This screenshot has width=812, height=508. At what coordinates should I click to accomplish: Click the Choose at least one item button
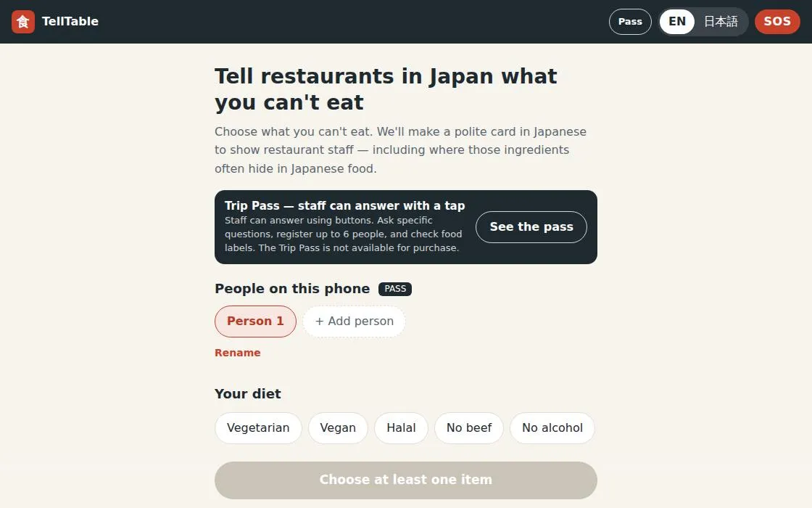406,480
